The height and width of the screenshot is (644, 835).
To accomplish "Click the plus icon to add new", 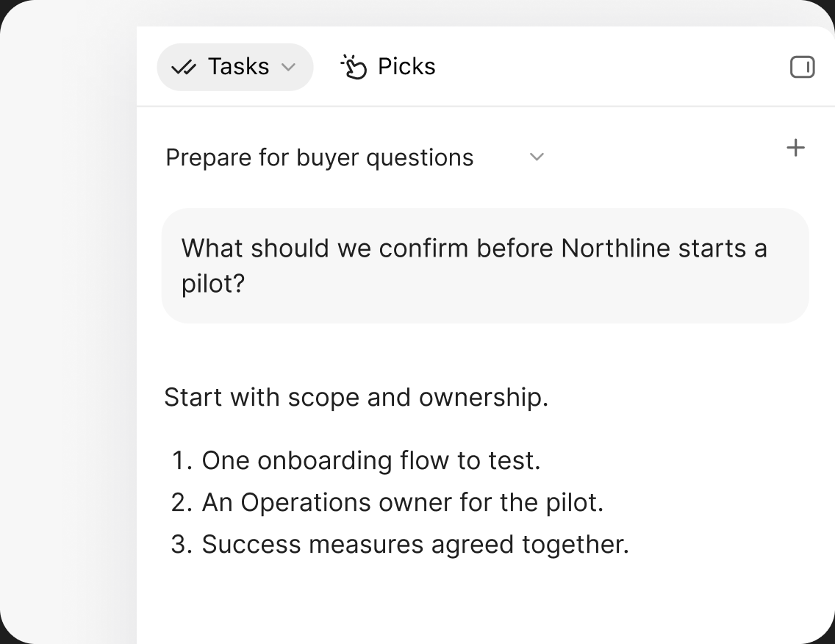I will tap(795, 148).
